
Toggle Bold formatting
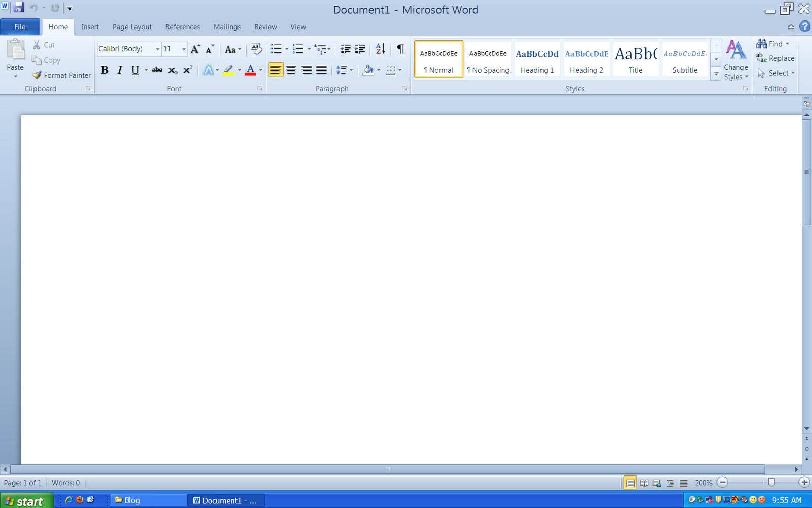(105, 70)
